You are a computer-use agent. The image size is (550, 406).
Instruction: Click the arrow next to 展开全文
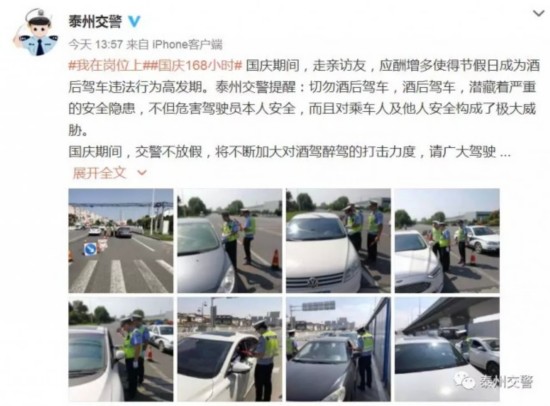[142, 173]
